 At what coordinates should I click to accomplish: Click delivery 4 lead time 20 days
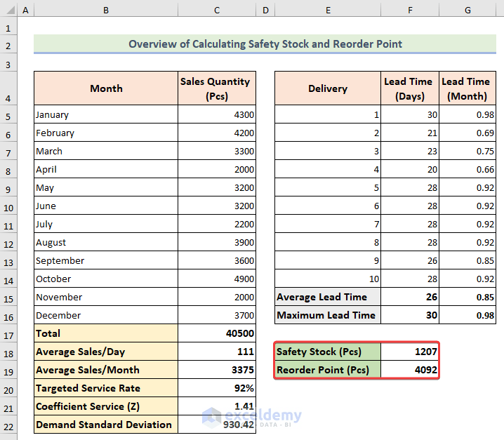tap(410, 169)
